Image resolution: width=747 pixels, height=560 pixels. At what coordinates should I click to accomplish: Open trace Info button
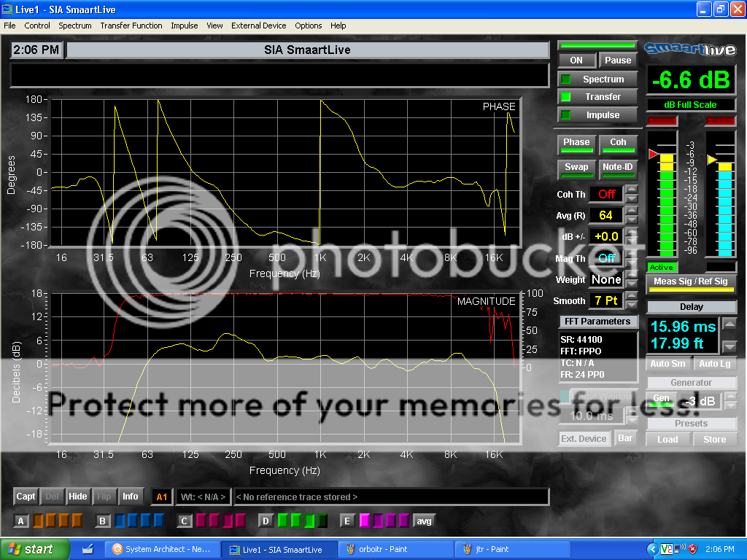click(x=131, y=497)
